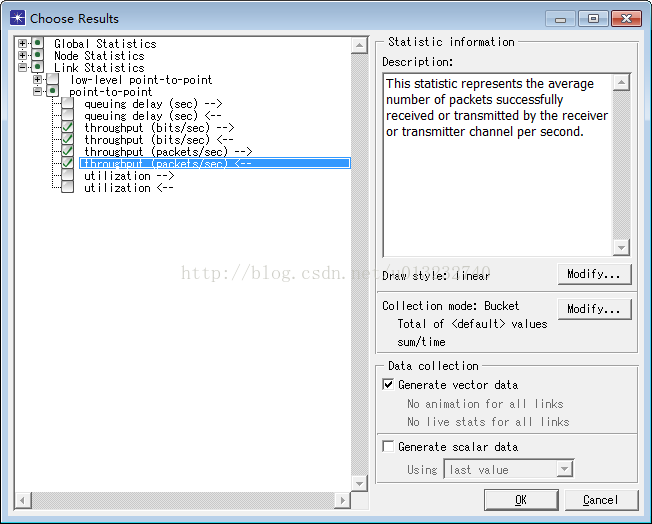Click the 'Collection mode: Bucket' text
Viewport: 652px width, 524px height.
pos(451,306)
